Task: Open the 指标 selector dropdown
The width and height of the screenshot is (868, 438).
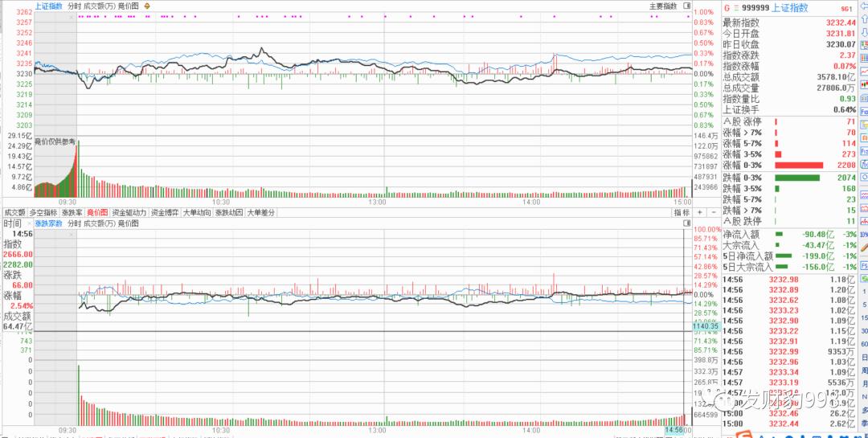Action: click(x=682, y=212)
